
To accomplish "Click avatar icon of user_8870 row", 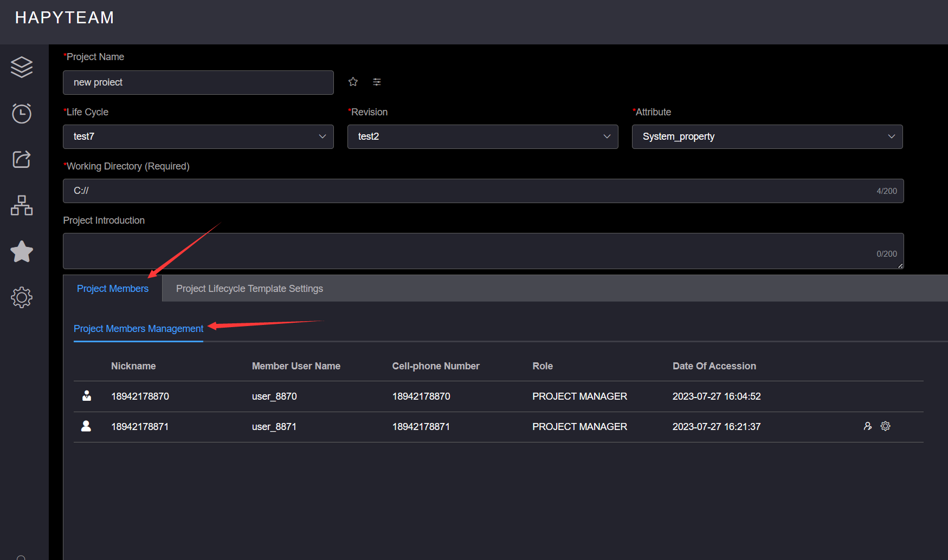I will tap(87, 396).
